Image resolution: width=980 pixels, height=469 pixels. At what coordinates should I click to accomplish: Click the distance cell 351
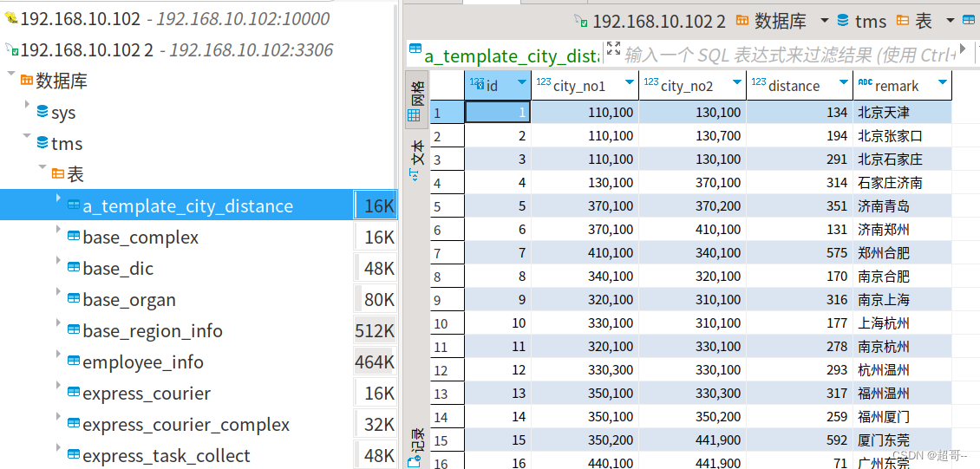click(x=800, y=206)
